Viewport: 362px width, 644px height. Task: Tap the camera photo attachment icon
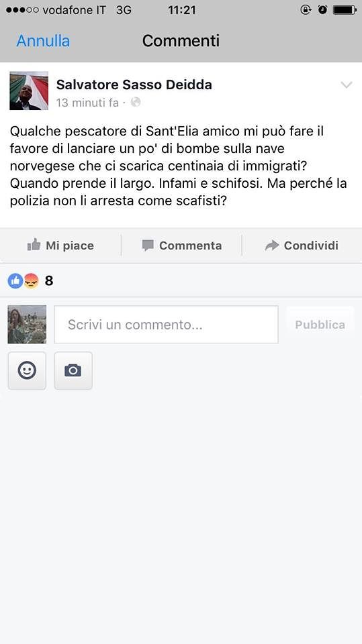(73, 370)
